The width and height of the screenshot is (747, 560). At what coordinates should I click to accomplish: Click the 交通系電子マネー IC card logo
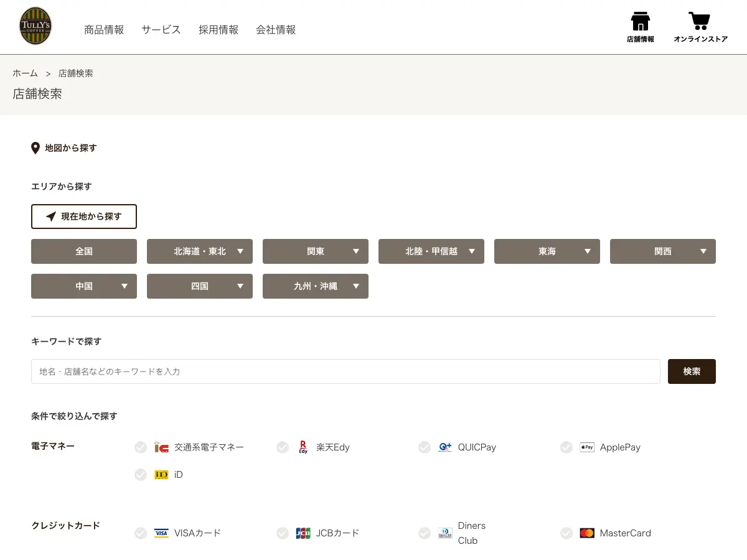[x=161, y=447]
